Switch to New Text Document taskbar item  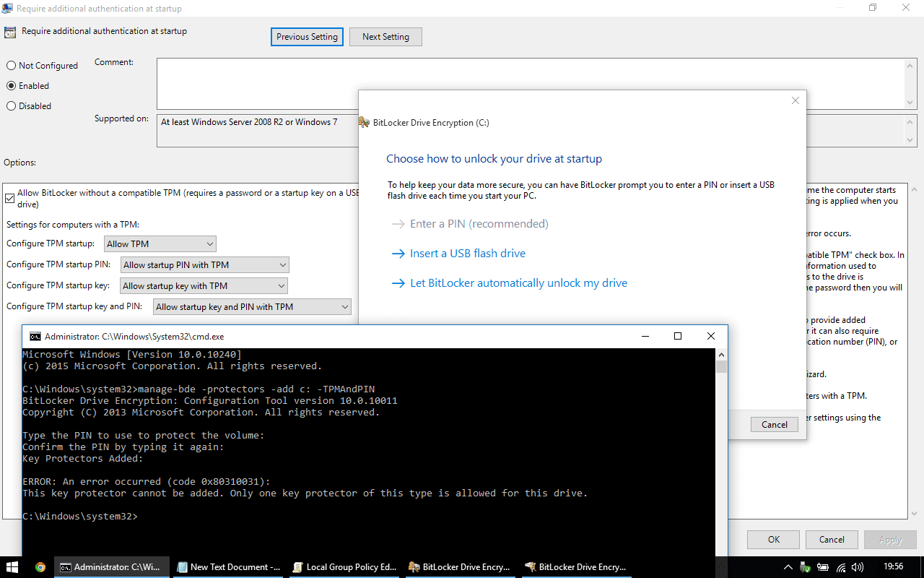(229, 567)
